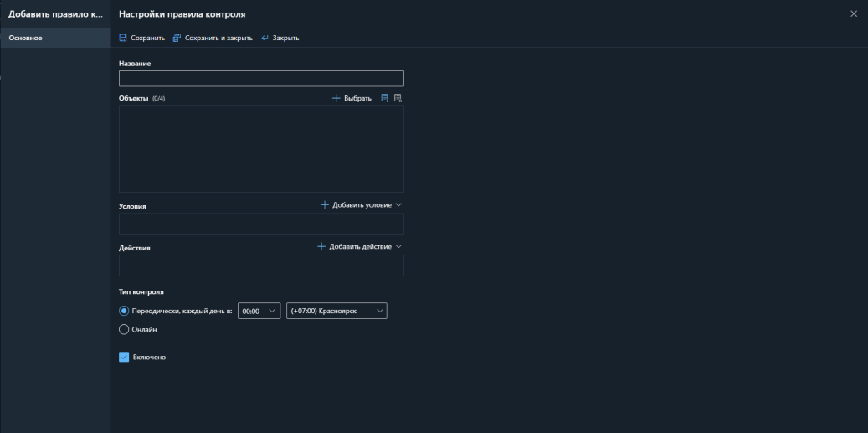Image resolution: width=868 pixels, height=433 pixels.
Task: Click the plus icon beside Добавить условие
Action: pos(325,204)
